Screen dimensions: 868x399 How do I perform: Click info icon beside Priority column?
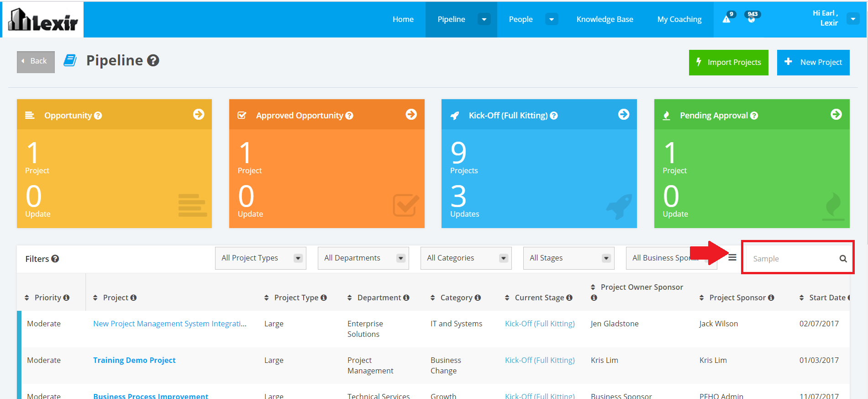click(66, 298)
